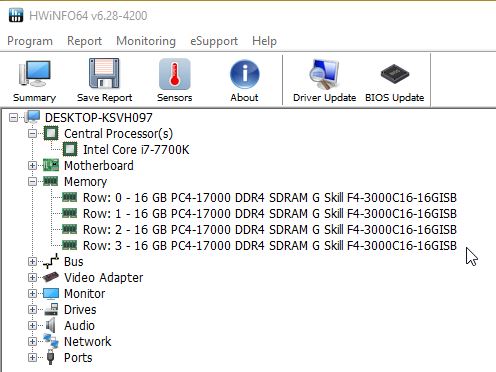Click the Central Processor(s) chip icon

(51, 133)
